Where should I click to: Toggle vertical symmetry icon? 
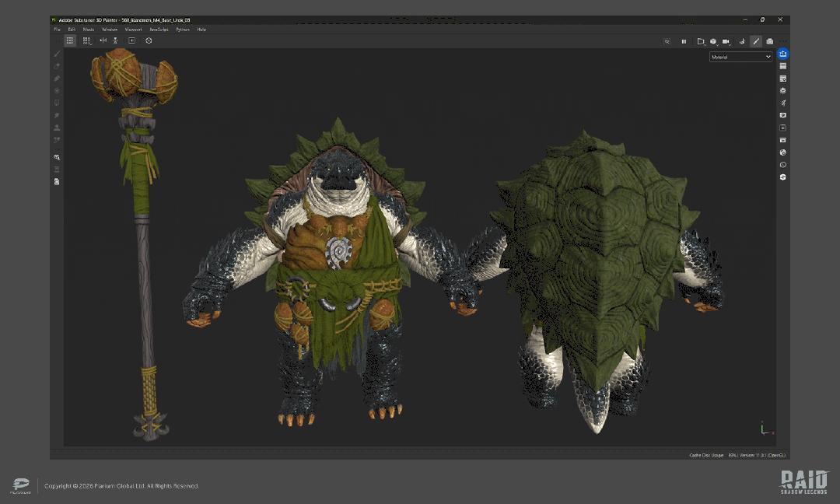tap(114, 40)
